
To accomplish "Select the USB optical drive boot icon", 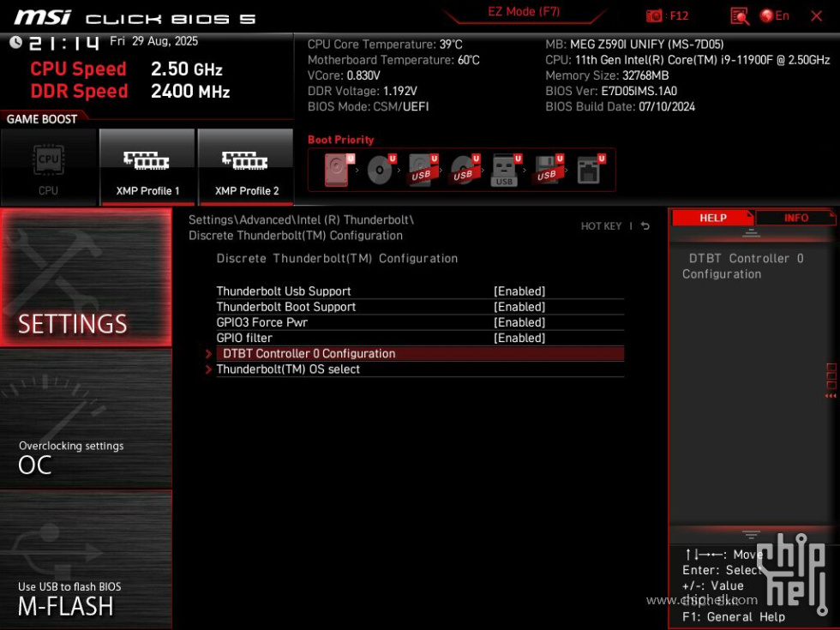I will click(465, 170).
